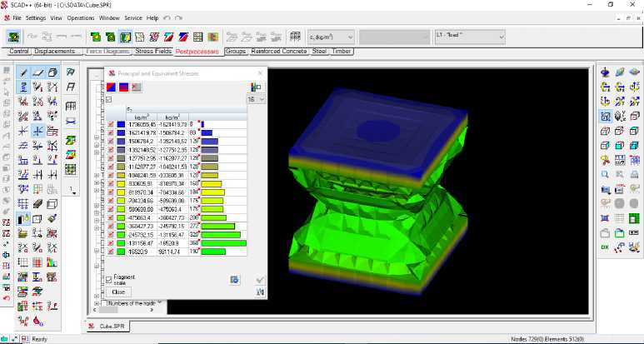Switch to the Reinforced Concrete tab
The image size is (644, 344).
click(279, 52)
